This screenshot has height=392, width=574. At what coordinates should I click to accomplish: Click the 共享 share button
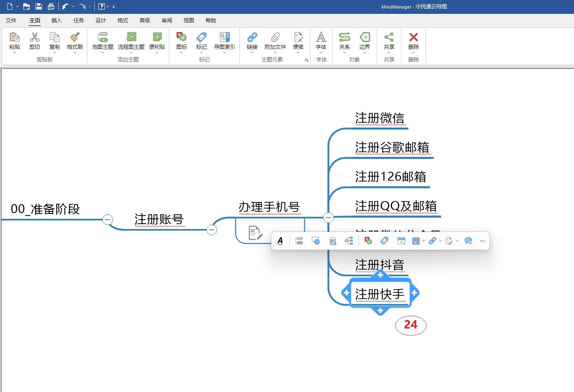click(389, 41)
